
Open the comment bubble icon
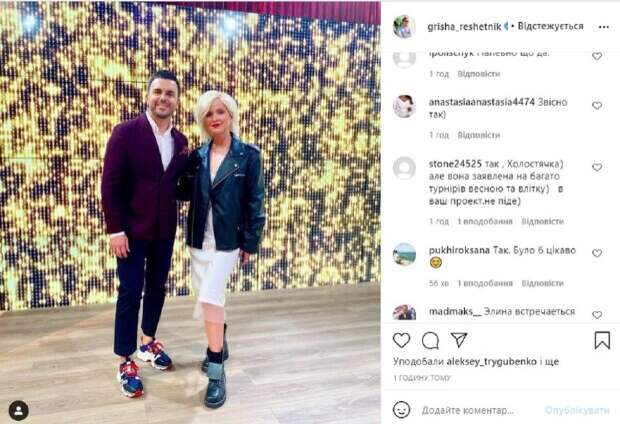430,341
